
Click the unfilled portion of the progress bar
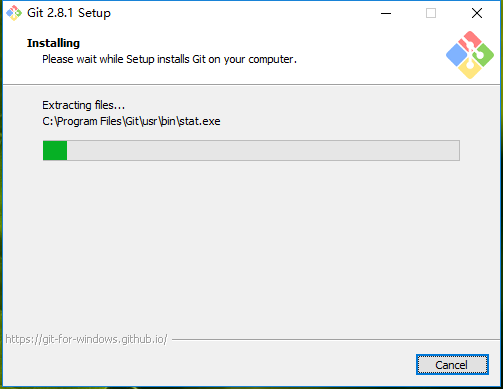pos(263,151)
